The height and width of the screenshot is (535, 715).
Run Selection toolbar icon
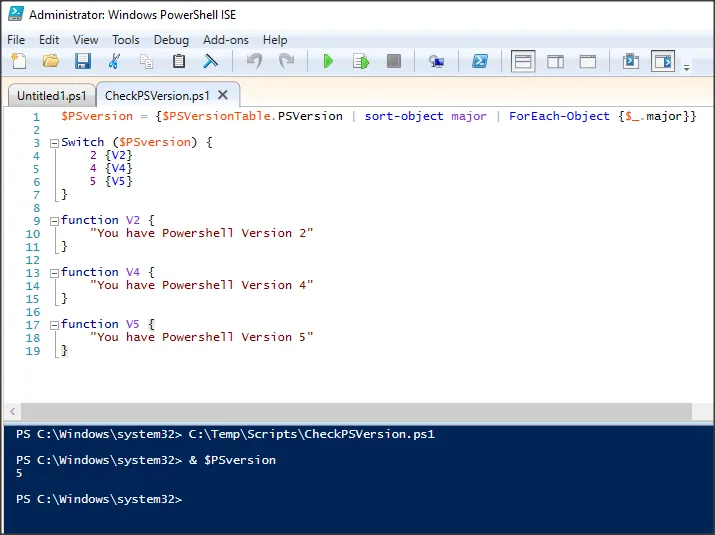pyautogui.click(x=361, y=61)
